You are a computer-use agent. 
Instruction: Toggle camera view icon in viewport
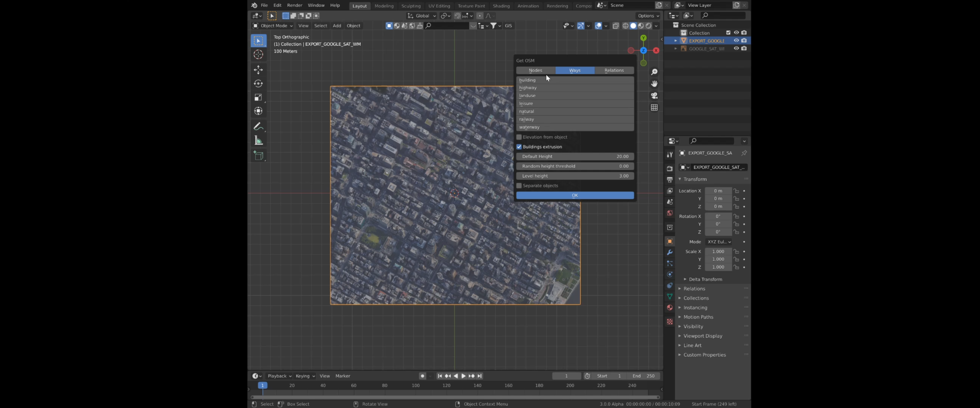[654, 95]
